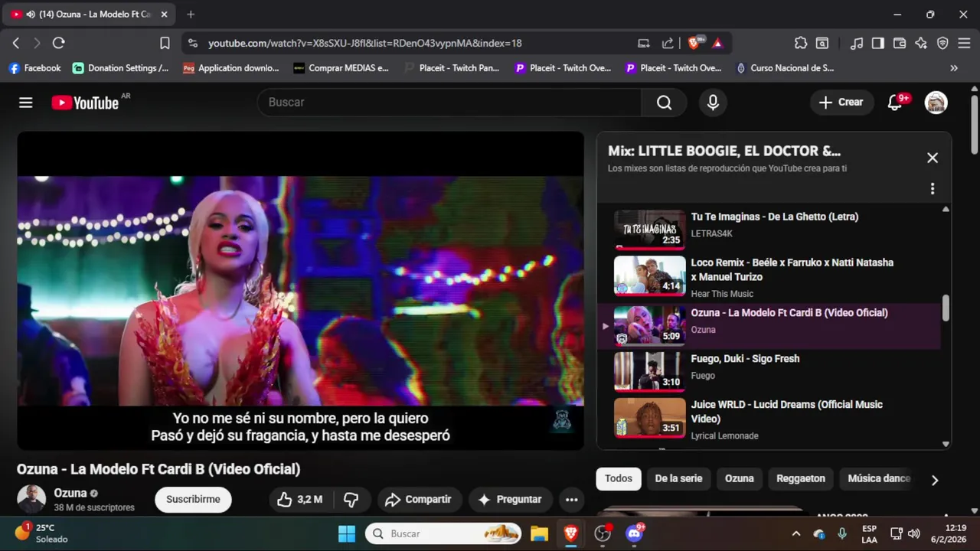Click the YouTube search magnifier button
980x551 pixels.
tap(664, 103)
